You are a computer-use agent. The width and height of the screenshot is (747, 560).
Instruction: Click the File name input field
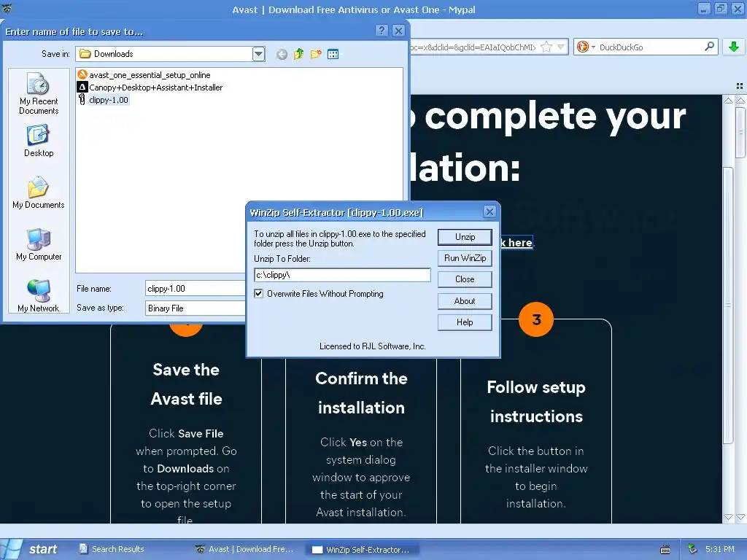[x=196, y=289]
